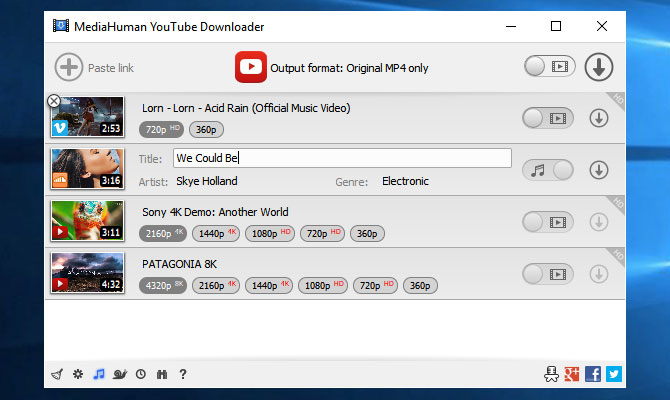Screen dimensions: 670x400
Task: Click the PATAGONIA 8K title text
Action: 179,264
